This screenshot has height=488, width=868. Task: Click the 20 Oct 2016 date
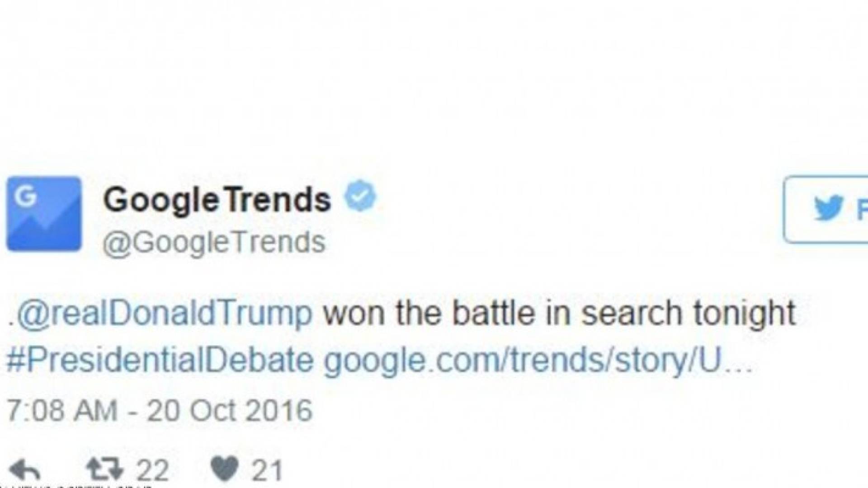[229, 411]
